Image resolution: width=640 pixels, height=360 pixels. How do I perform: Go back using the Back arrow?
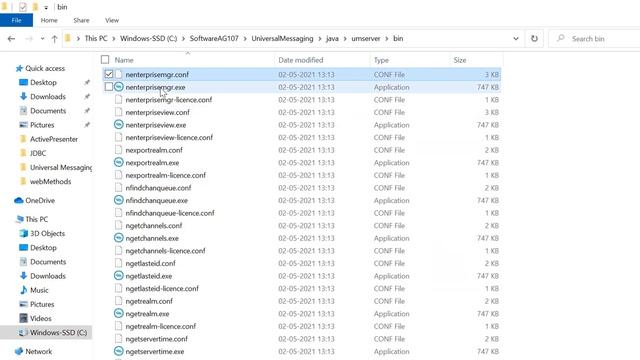coord(11,39)
